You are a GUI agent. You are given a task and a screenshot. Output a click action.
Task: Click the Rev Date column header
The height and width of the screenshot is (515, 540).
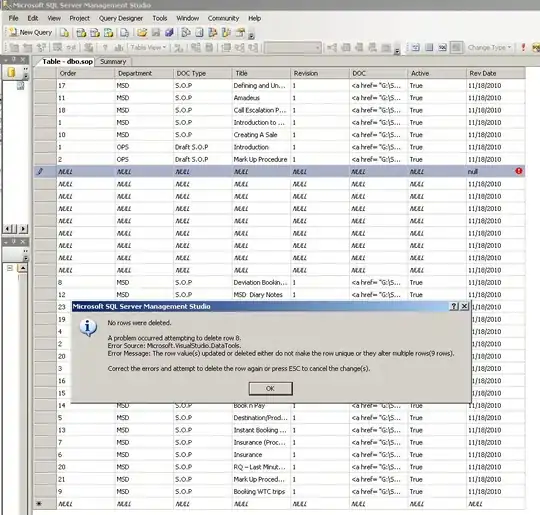point(496,73)
